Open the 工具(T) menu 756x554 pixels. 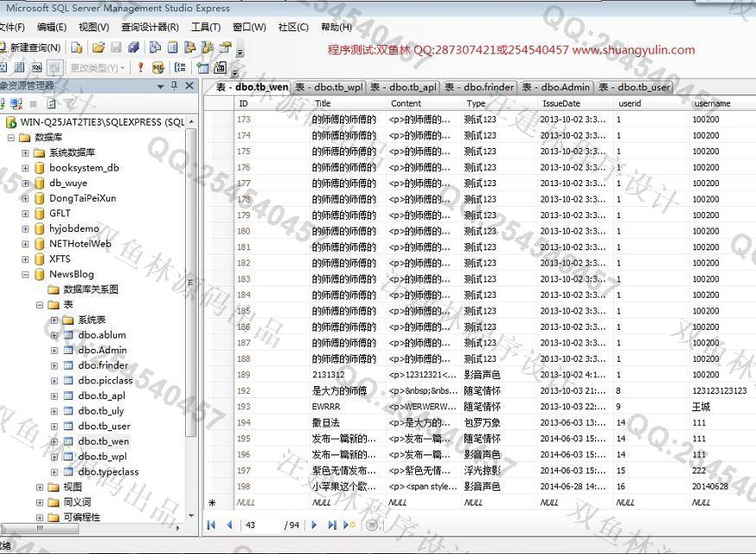coord(206,27)
